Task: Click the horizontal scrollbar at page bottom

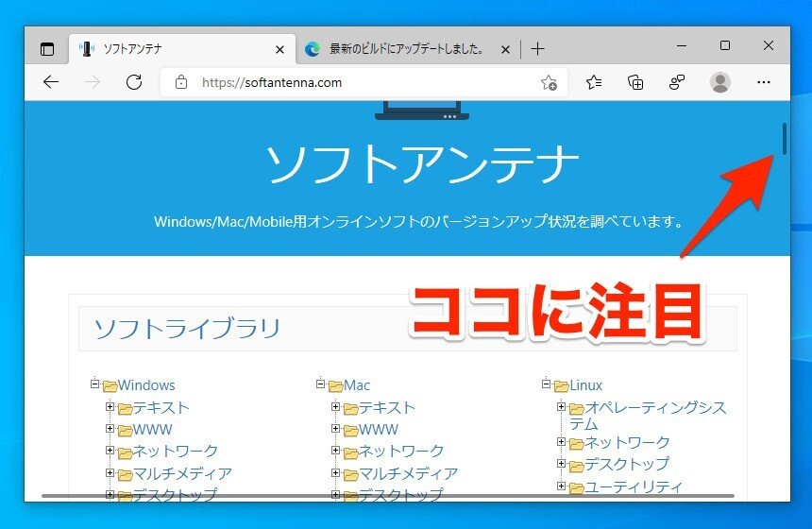Action: coord(388,496)
